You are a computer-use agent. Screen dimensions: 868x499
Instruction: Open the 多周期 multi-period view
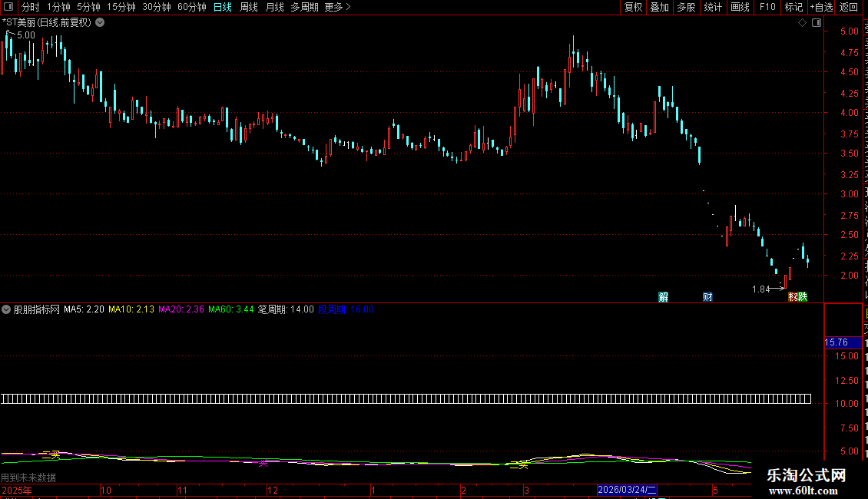point(304,7)
